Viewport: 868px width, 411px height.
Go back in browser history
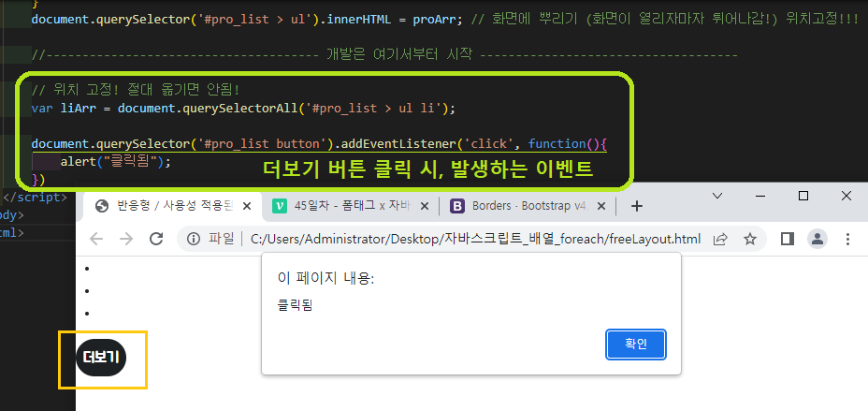click(96, 239)
